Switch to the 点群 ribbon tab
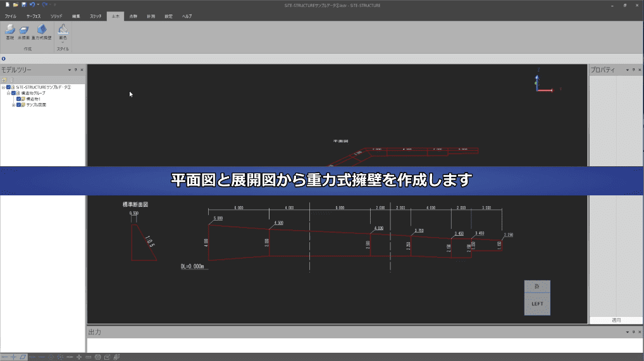The image size is (644, 361). pos(133,16)
